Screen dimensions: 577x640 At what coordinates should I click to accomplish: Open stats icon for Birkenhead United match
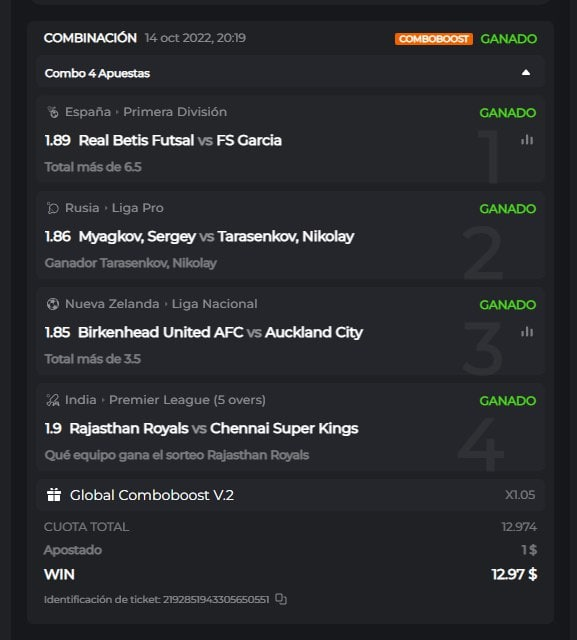point(527,332)
